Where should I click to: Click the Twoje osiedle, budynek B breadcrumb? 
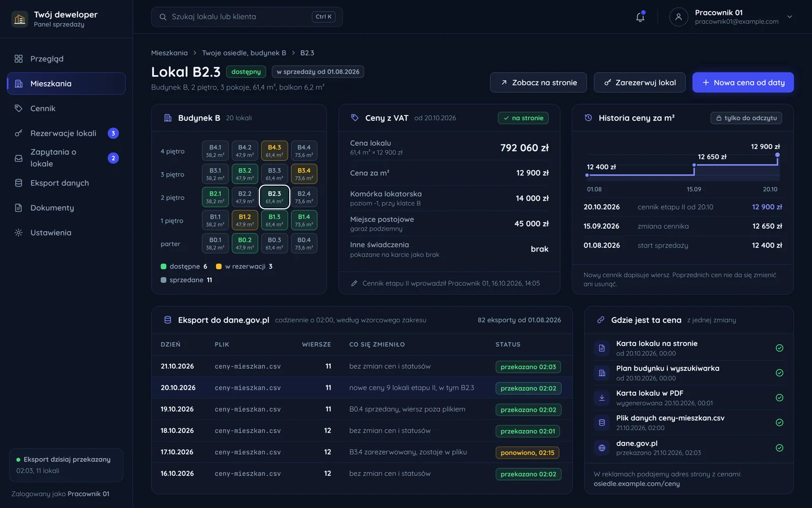point(244,53)
